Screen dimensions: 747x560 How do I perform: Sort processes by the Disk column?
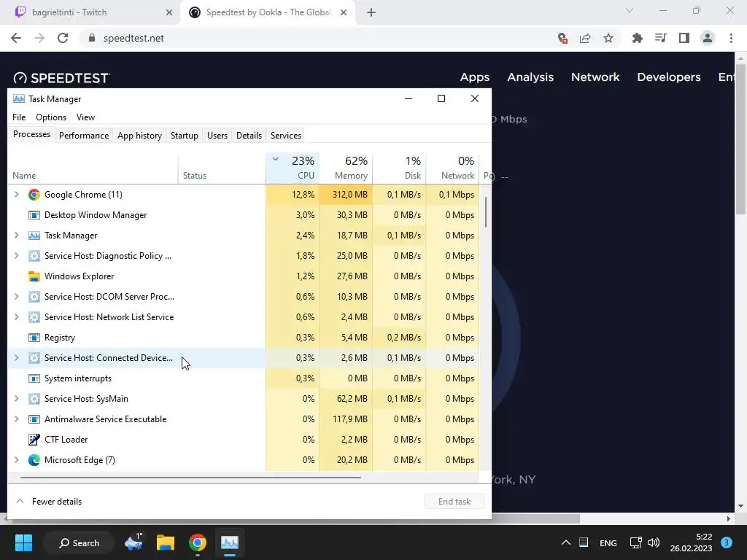(400, 168)
